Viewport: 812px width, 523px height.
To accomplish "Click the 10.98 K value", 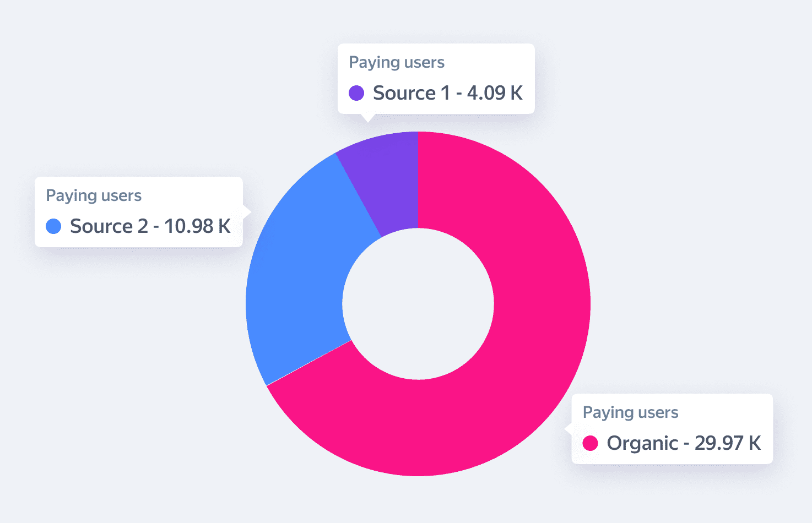I will click(x=197, y=226).
